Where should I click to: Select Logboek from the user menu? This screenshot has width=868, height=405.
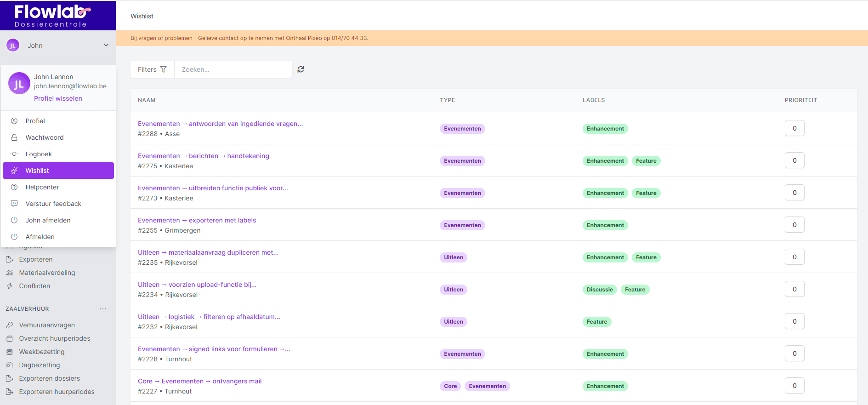pyautogui.click(x=39, y=154)
